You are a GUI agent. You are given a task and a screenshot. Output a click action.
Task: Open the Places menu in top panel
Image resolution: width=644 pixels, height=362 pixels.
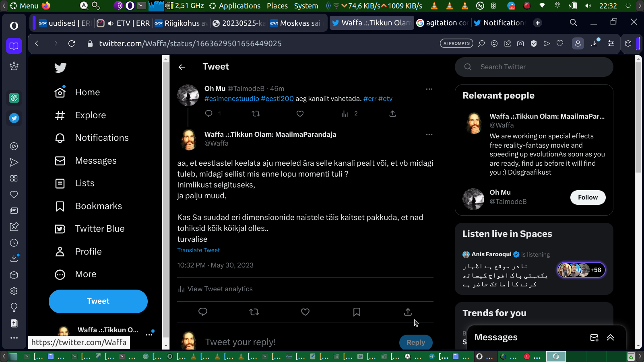(x=277, y=6)
